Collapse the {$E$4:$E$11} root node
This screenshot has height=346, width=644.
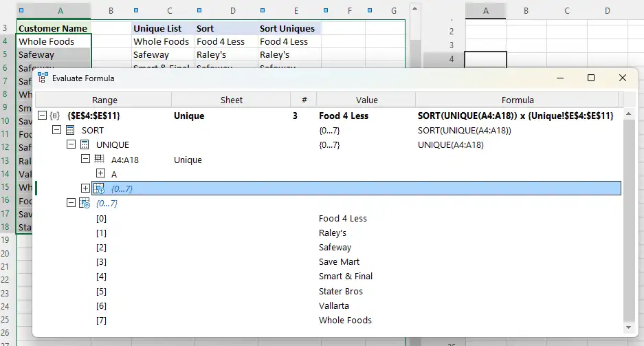tap(42, 116)
